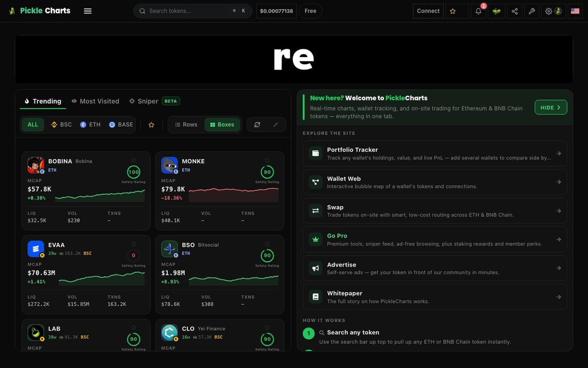Show only starred tokens in filter bar
Image resolution: width=588 pixels, height=368 pixels.
click(151, 125)
